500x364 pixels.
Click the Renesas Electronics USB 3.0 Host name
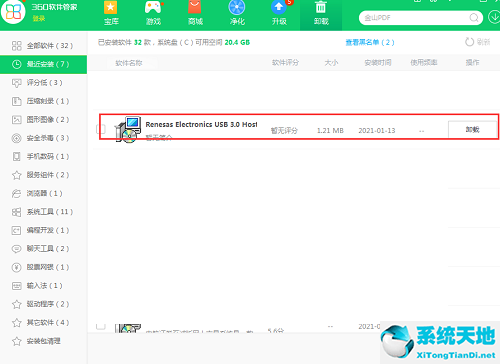201,124
